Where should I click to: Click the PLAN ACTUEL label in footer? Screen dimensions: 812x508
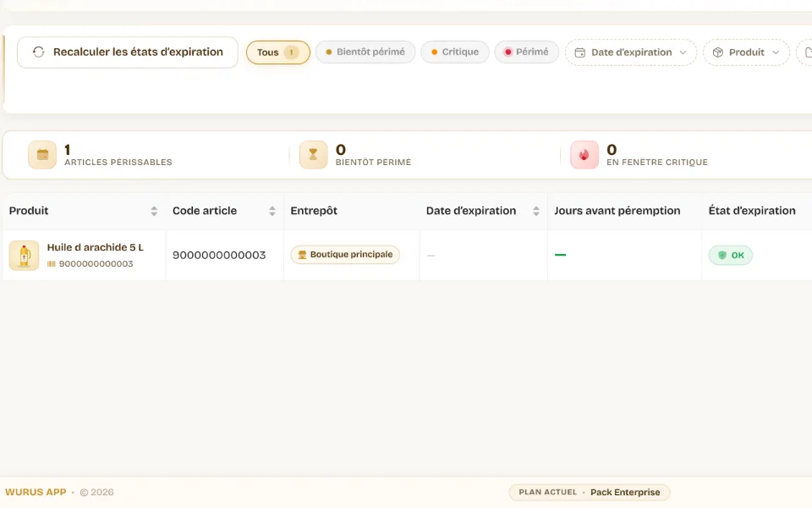coord(548,492)
